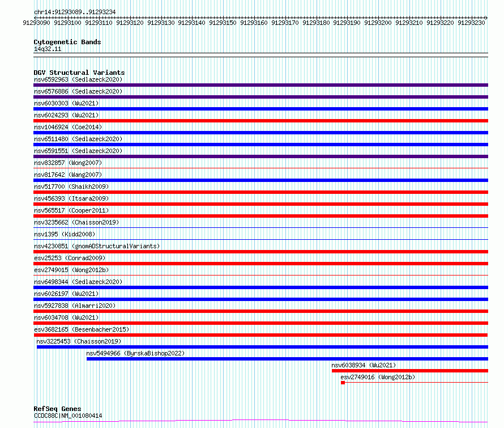This screenshot has height=428, width=504.
Task: Click the magenta CCDC88C gene line
Action: 260,421
